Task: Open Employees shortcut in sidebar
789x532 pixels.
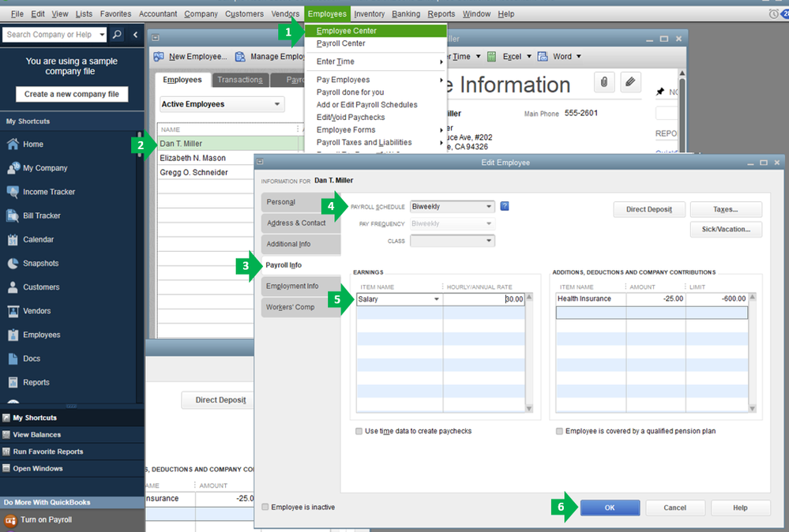Action: (x=41, y=335)
